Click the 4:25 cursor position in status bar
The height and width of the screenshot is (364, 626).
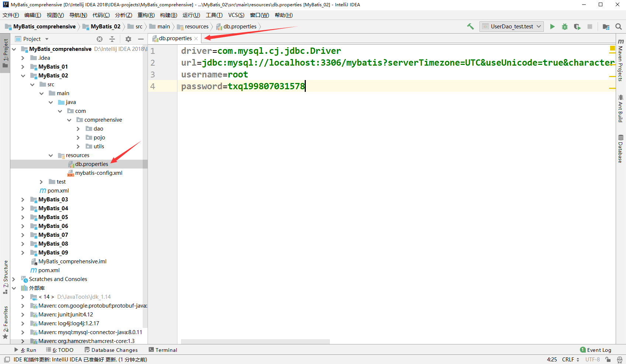(x=552, y=360)
